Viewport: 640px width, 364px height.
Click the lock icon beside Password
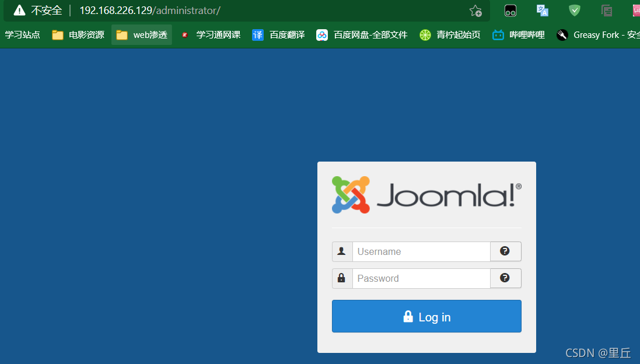(x=342, y=278)
